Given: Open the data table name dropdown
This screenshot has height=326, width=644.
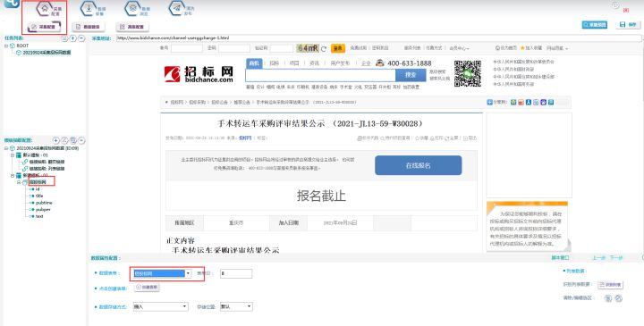Looking at the screenshot, I should (x=162, y=273).
